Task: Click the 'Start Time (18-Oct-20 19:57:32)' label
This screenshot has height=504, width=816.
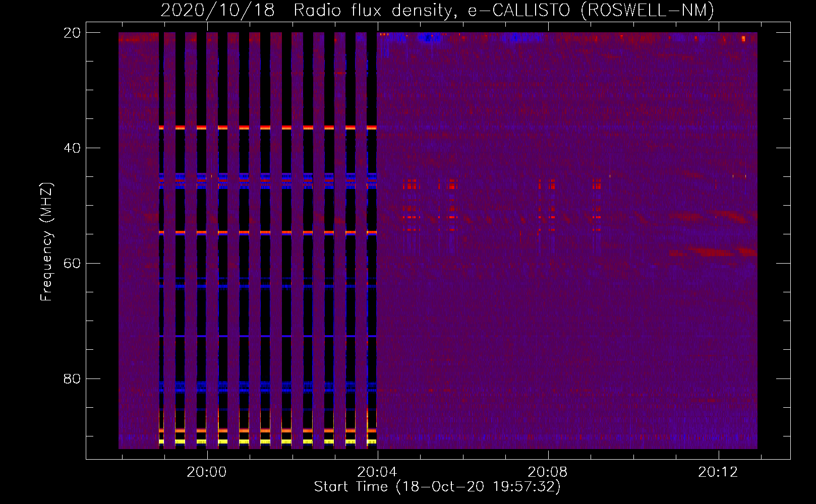Action: tap(437, 487)
